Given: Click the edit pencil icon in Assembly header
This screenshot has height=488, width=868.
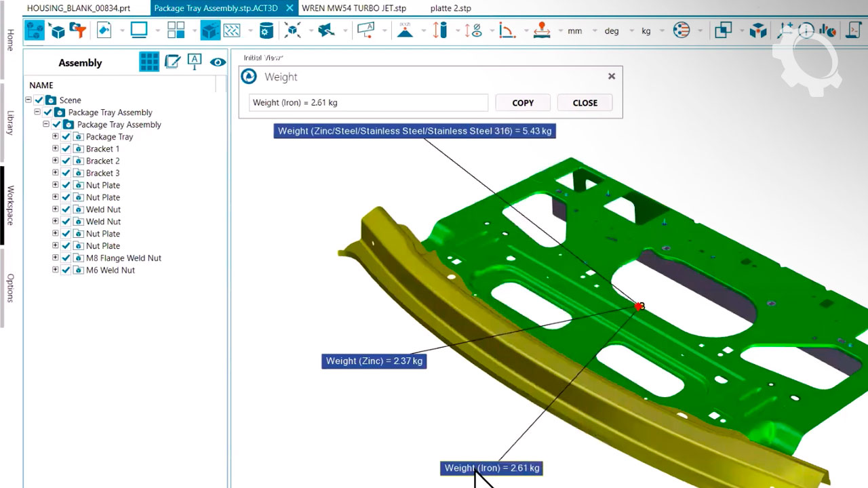Looking at the screenshot, I should [x=172, y=62].
